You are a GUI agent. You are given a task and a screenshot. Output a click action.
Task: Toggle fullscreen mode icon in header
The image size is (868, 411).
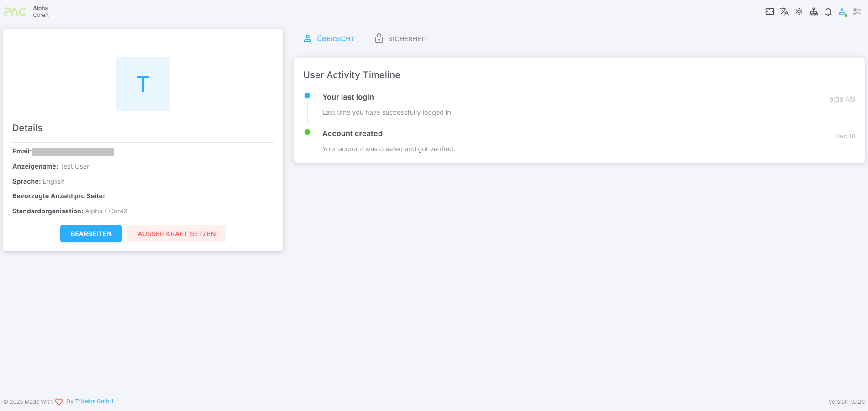coord(769,12)
